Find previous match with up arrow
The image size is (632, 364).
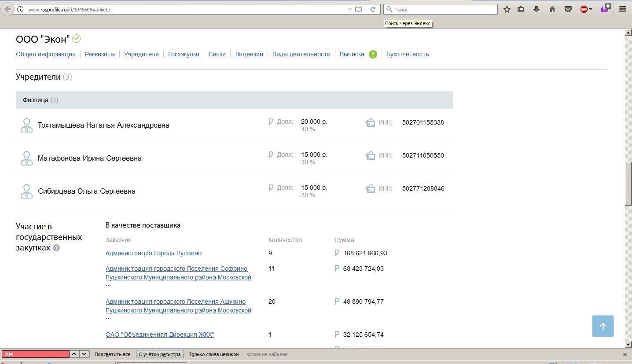click(74, 354)
